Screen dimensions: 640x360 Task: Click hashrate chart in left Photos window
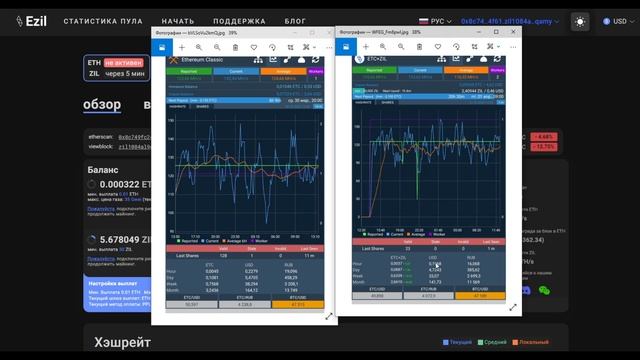[245, 173]
